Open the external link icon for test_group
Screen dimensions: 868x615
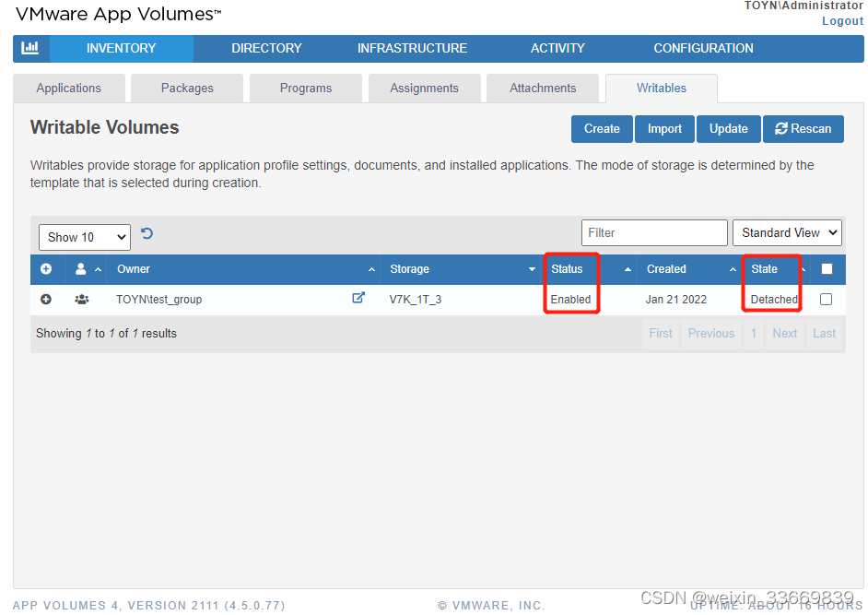[358, 298]
